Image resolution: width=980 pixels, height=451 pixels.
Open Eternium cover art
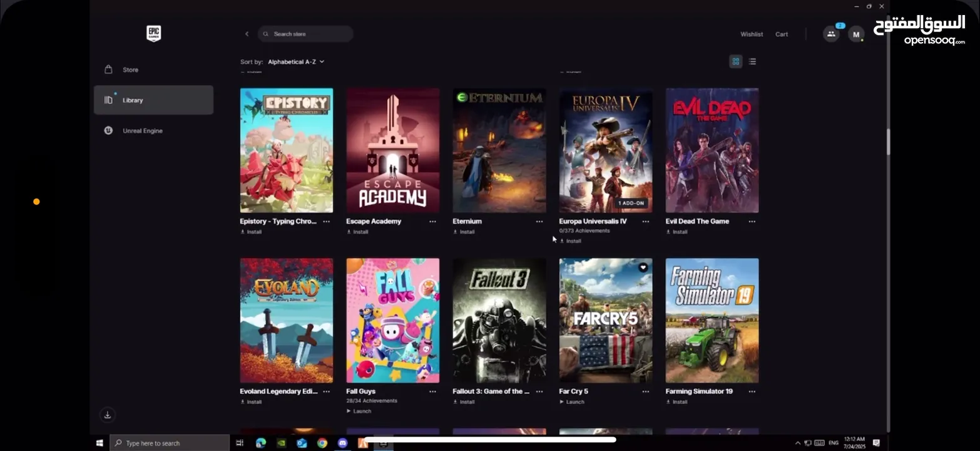pyautogui.click(x=499, y=150)
